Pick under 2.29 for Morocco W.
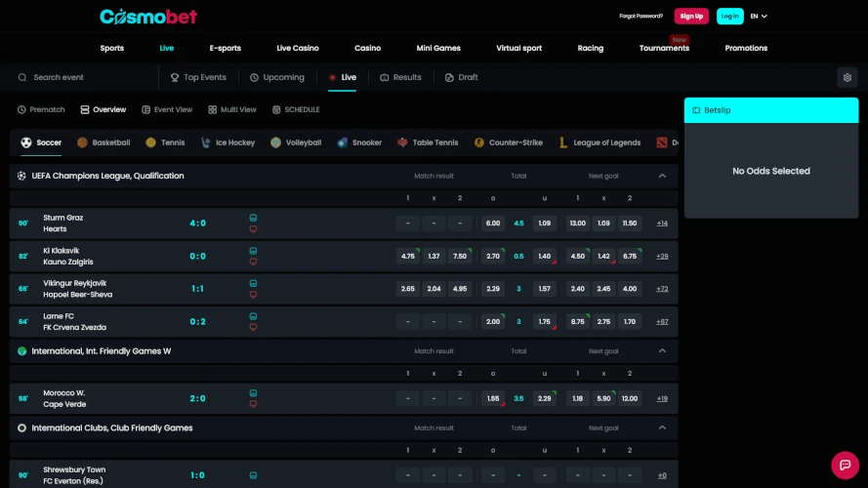Viewport: 868px width, 488px height. (544, 398)
